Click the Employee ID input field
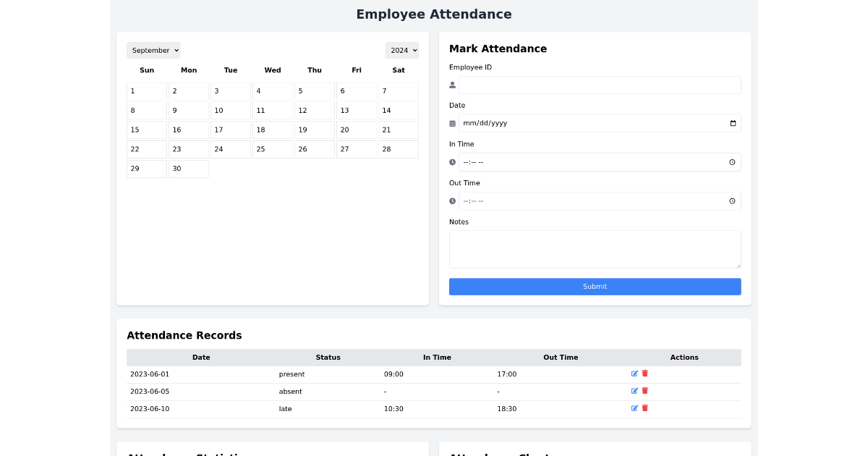 599,85
